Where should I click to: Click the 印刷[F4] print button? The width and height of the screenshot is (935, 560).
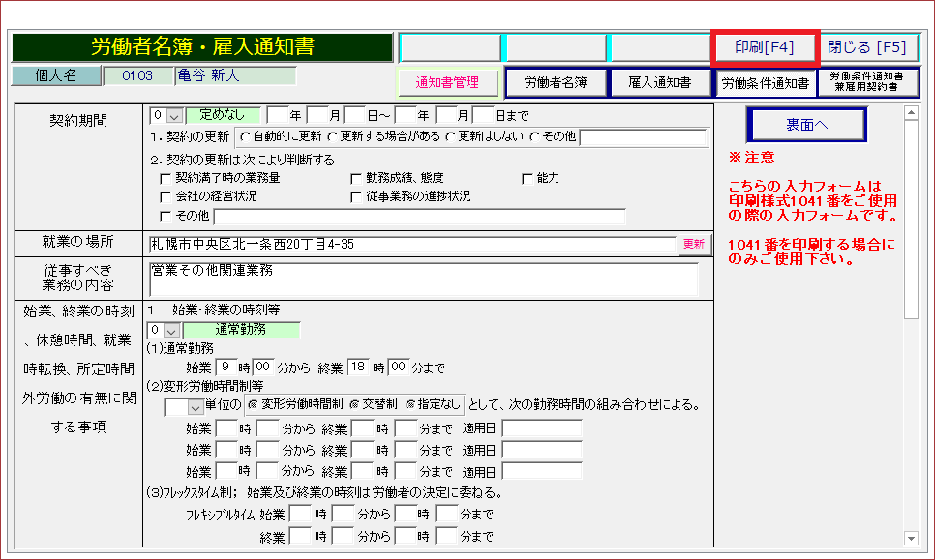pos(765,47)
